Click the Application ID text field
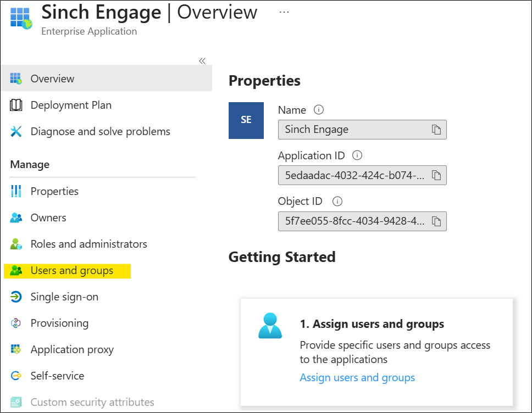This screenshot has width=532, height=413. tap(362, 175)
